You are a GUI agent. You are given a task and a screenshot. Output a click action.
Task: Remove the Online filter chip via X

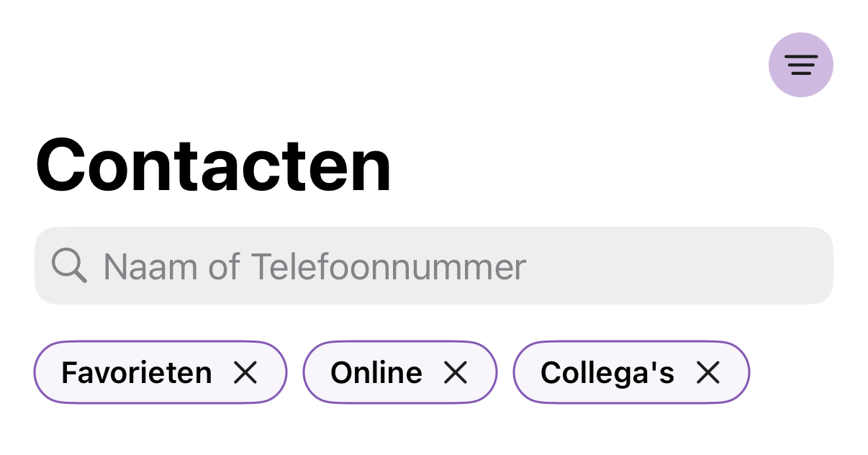click(456, 372)
